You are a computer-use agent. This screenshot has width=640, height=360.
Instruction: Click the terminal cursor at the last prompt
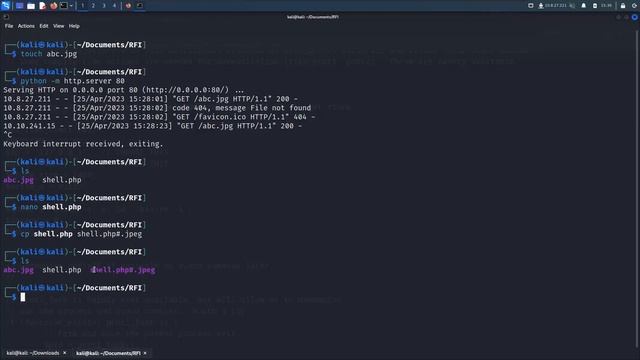pyautogui.click(x=23, y=297)
